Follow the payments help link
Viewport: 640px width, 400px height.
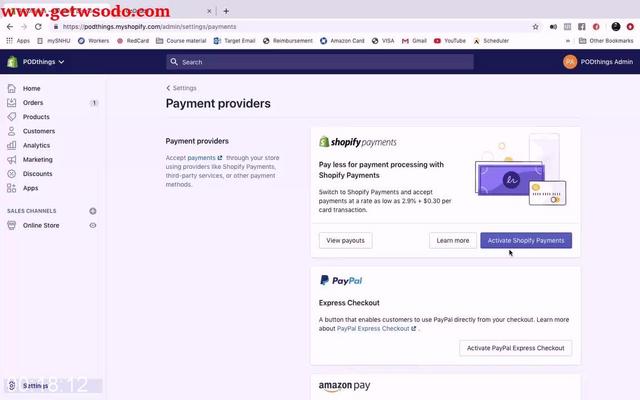point(204,158)
